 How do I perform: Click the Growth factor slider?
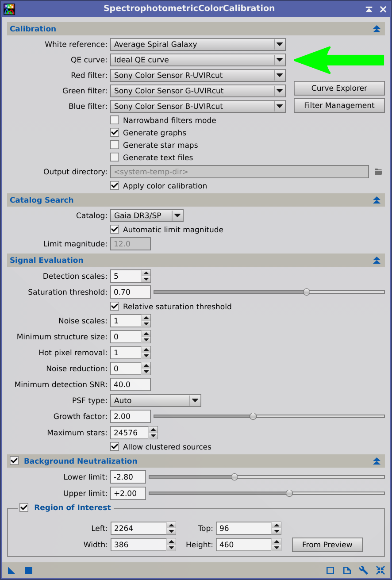pyautogui.click(x=269, y=416)
